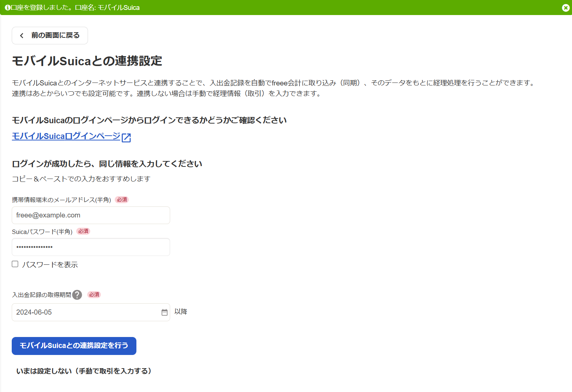Click the info icon in green banner
This screenshot has height=392, width=572.
point(7,8)
